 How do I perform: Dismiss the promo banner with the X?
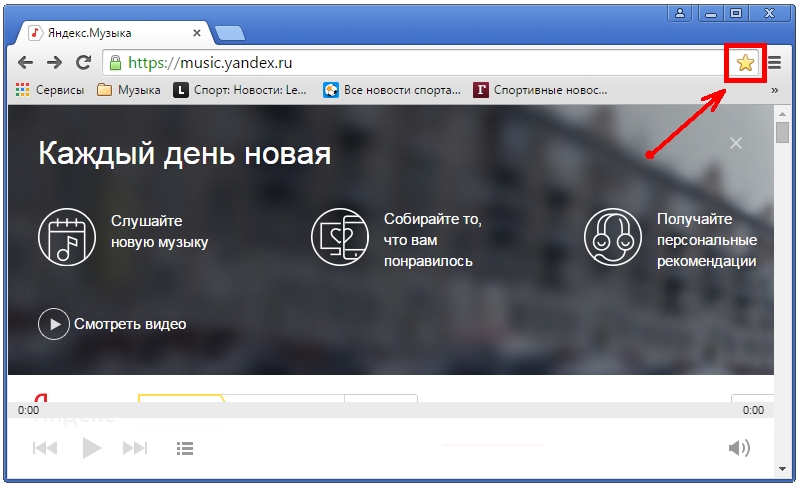735,143
